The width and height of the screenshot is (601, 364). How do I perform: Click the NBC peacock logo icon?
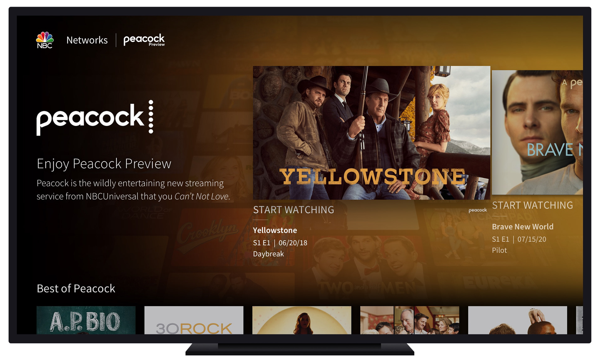pos(45,40)
